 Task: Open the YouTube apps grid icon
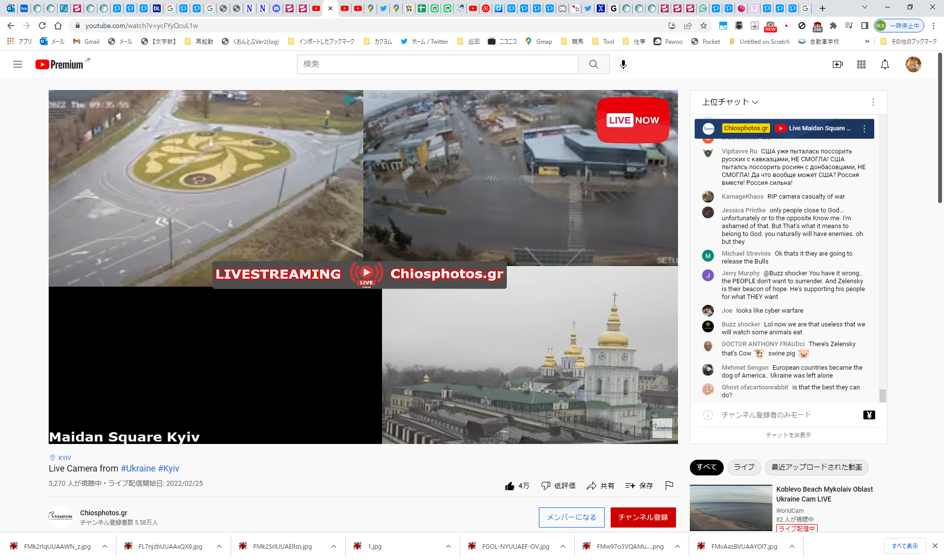pyautogui.click(x=861, y=64)
